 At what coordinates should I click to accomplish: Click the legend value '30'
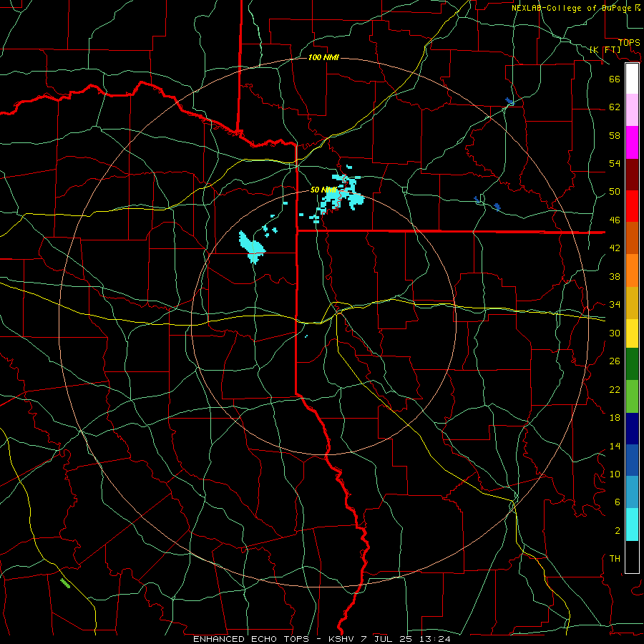coord(615,333)
